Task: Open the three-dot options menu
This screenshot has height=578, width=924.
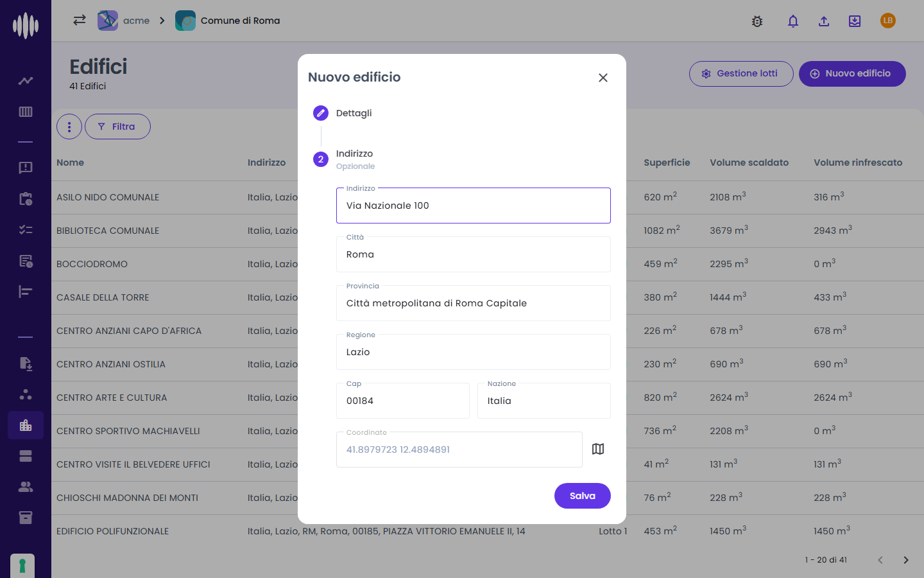Action: pos(69,127)
